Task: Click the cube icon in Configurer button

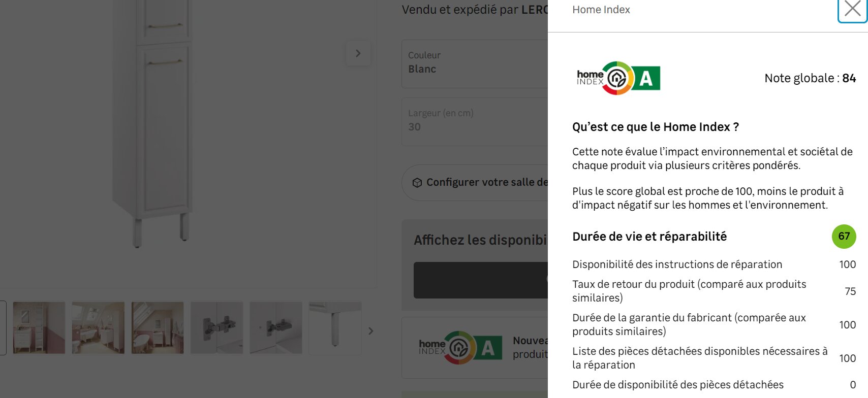Action: tap(417, 183)
